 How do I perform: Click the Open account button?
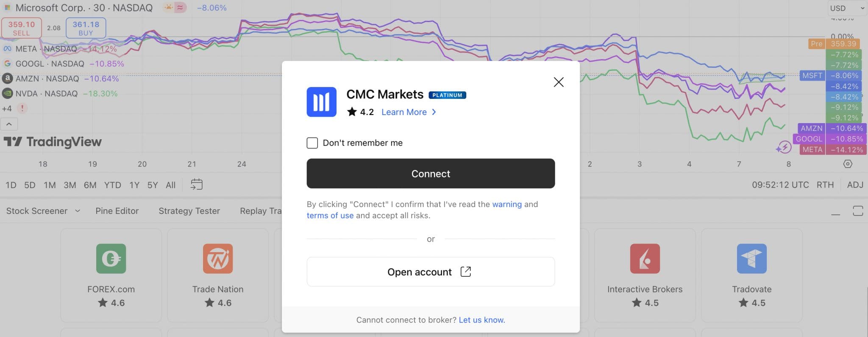point(431,272)
